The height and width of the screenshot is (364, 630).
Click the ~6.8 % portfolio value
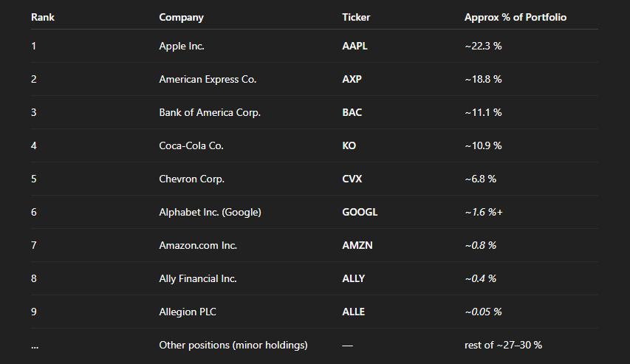[480, 179]
